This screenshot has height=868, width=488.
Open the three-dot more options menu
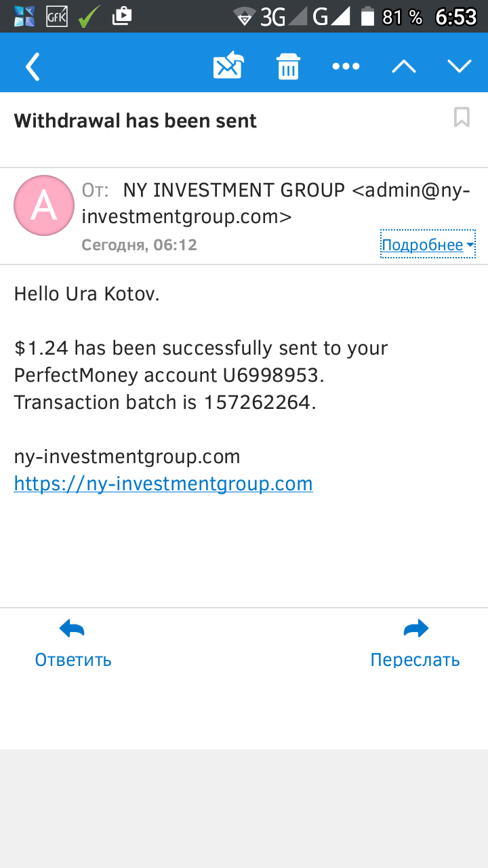click(346, 66)
